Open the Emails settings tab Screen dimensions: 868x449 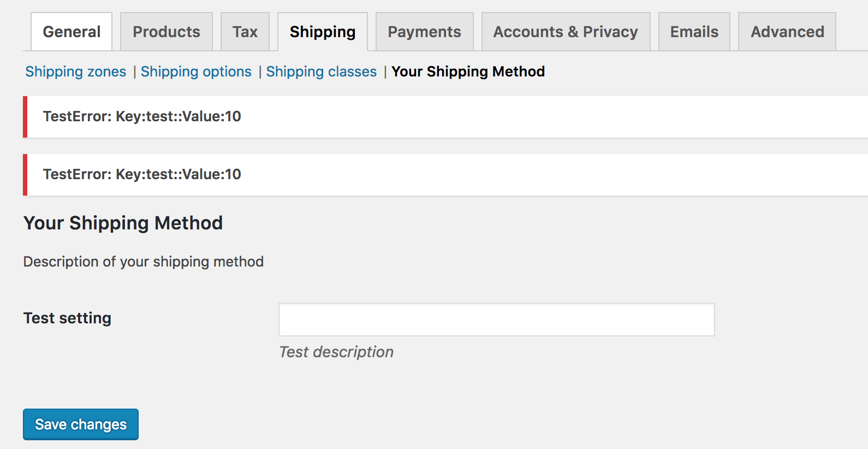click(694, 32)
